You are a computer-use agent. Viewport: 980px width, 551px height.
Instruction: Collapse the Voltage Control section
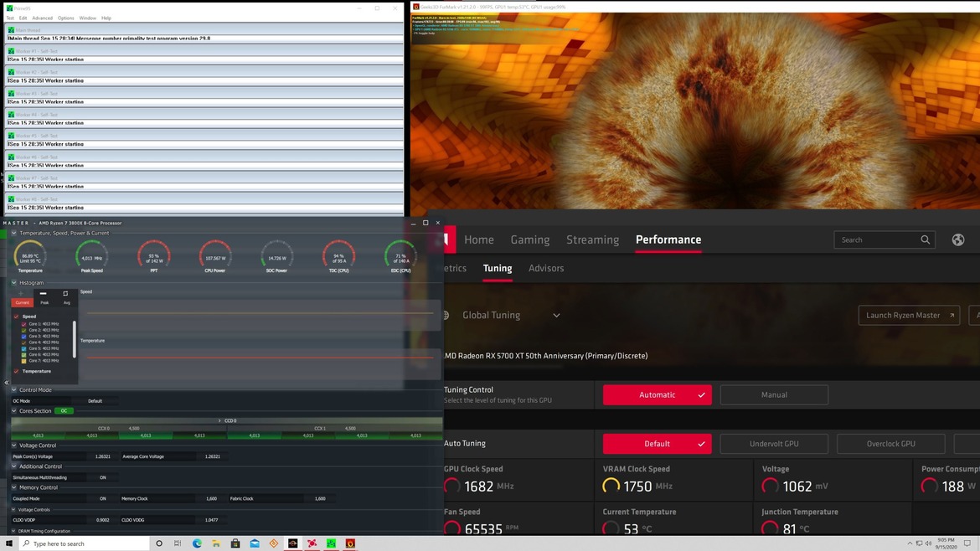13,445
